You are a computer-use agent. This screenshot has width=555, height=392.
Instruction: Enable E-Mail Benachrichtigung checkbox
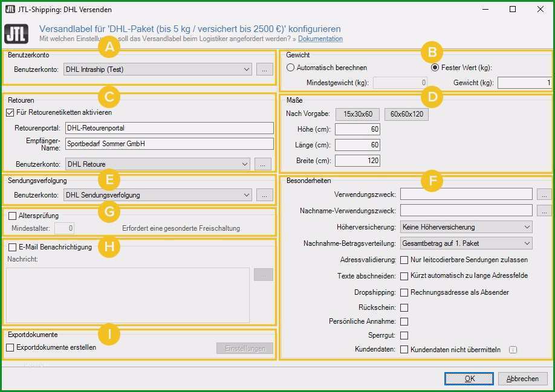coord(12,247)
